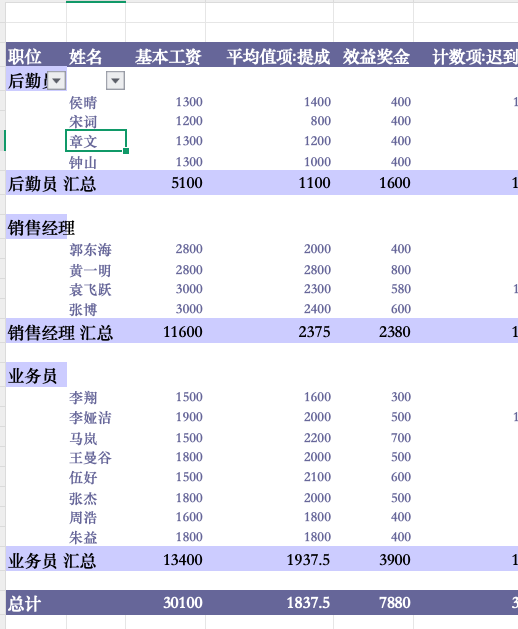Image resolution: width=518 pixels, height=629 pixels.
Task: Click the 平均值项:提成 column header
Action: click(278, 57)
